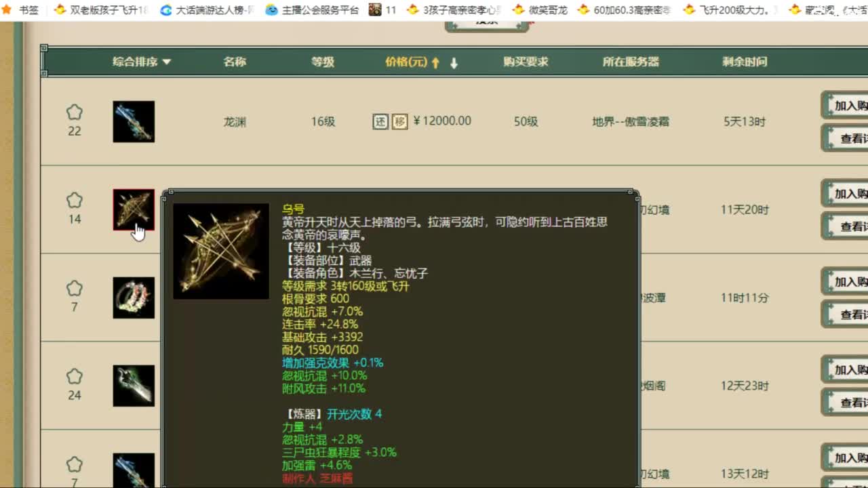
Task: Open the bookmark labeled 11
Action: (x=382, y=10)
